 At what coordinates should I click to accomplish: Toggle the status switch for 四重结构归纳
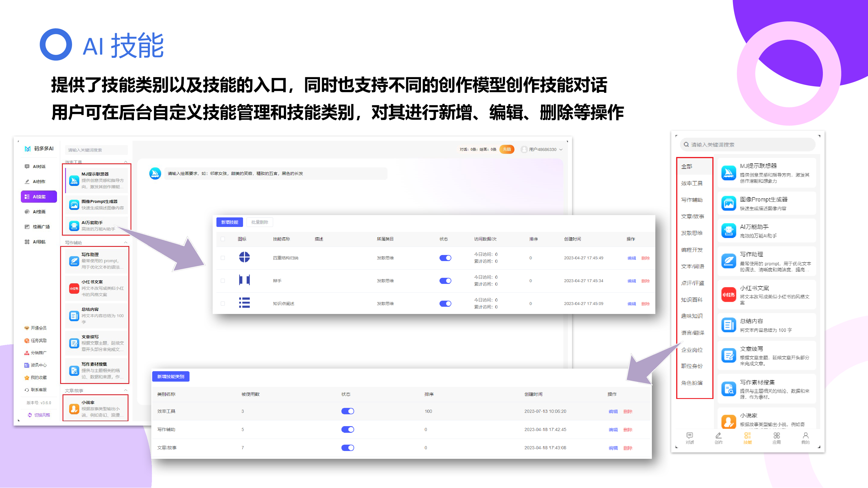coord(445,258)
